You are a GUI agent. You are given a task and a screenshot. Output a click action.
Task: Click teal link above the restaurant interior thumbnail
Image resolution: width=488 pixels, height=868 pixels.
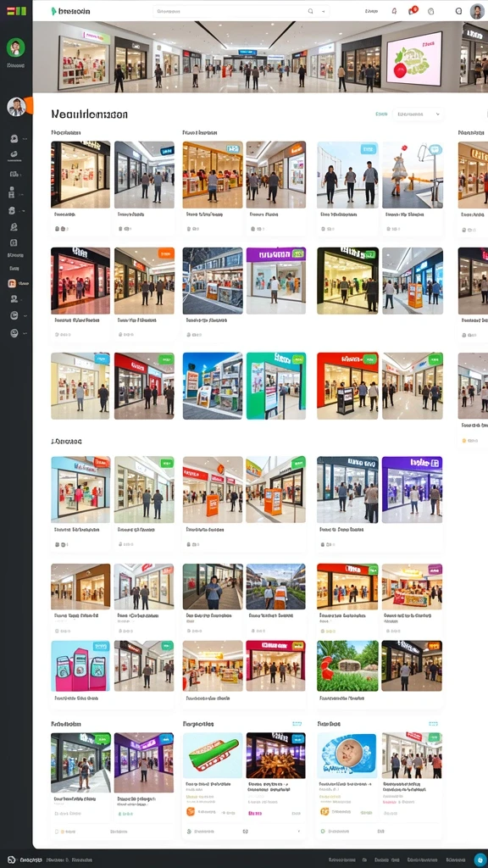click(297, 724)
